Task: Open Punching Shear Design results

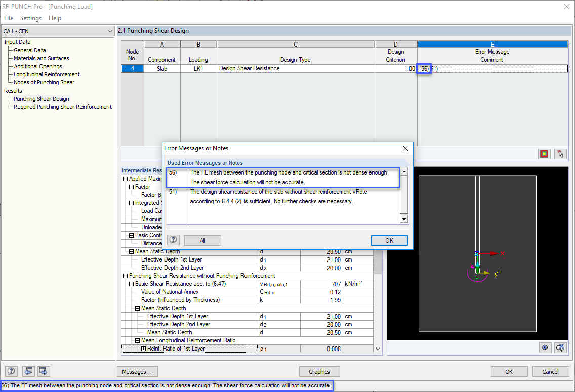Action: click(42, 99)
